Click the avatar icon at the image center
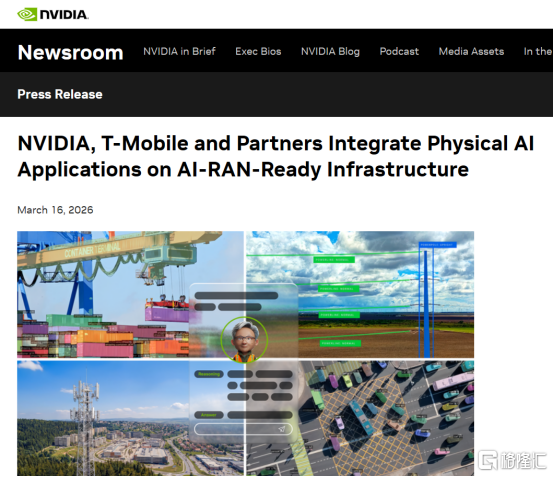 (x=244, y=340)
